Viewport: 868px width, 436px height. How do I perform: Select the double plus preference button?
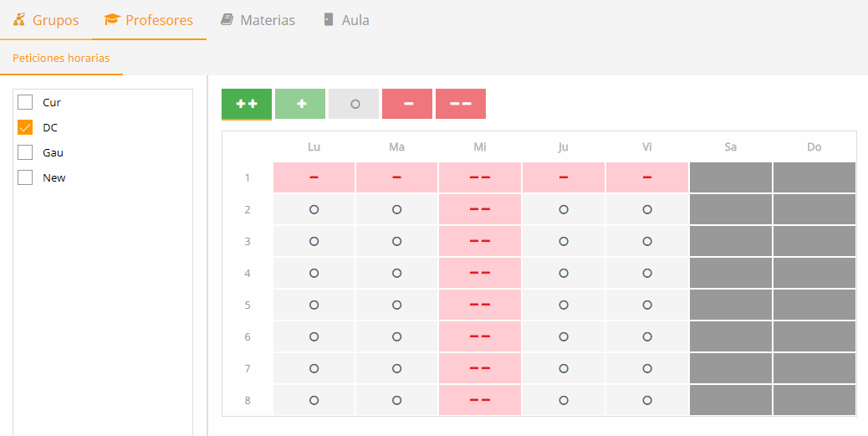pos(247,104)
